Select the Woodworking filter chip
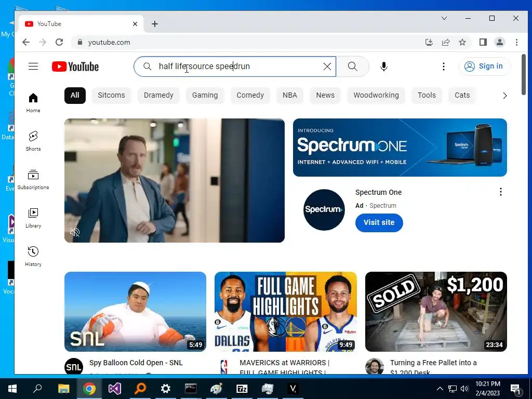Viewport: 532px width, 399px height. (x=376, y=96)
